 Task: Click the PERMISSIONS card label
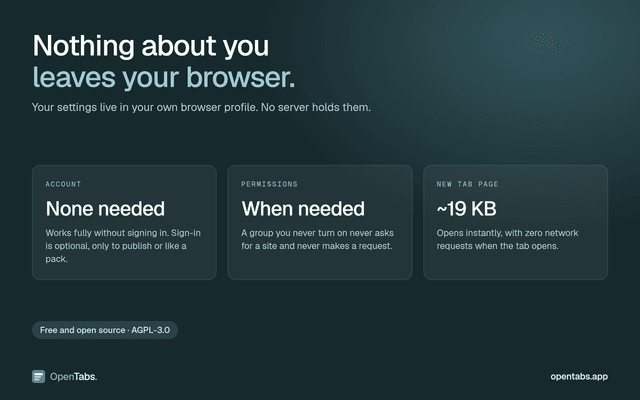(x=269, y=184)
